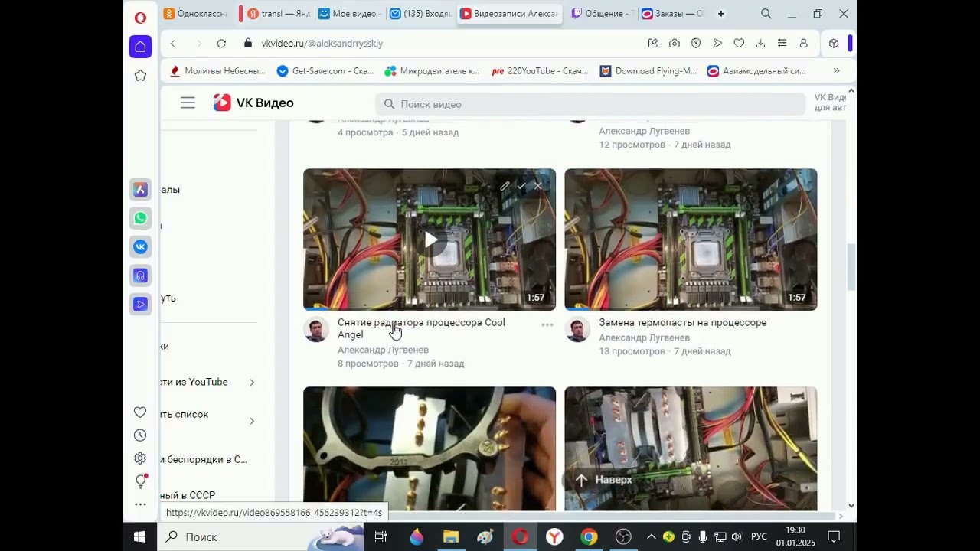Open the purple player icon in sidebar
This screenshot has width=980, height=551.
click(140, 304)
